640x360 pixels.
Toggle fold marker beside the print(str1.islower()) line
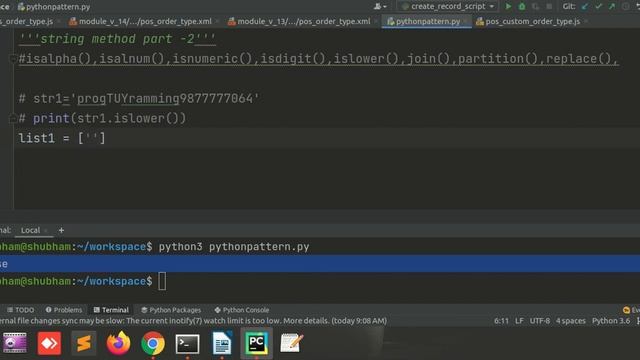(x=13, y=119)
